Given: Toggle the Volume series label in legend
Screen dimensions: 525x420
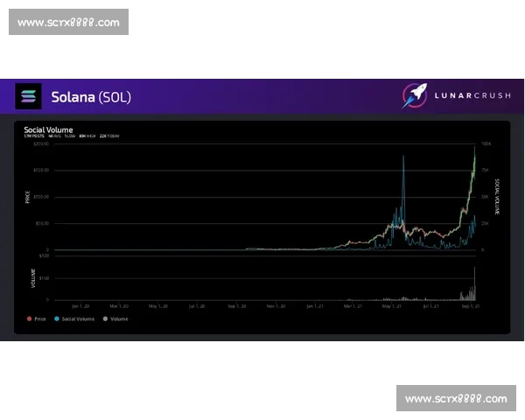Looking at the screenshot, I should 119,319.
